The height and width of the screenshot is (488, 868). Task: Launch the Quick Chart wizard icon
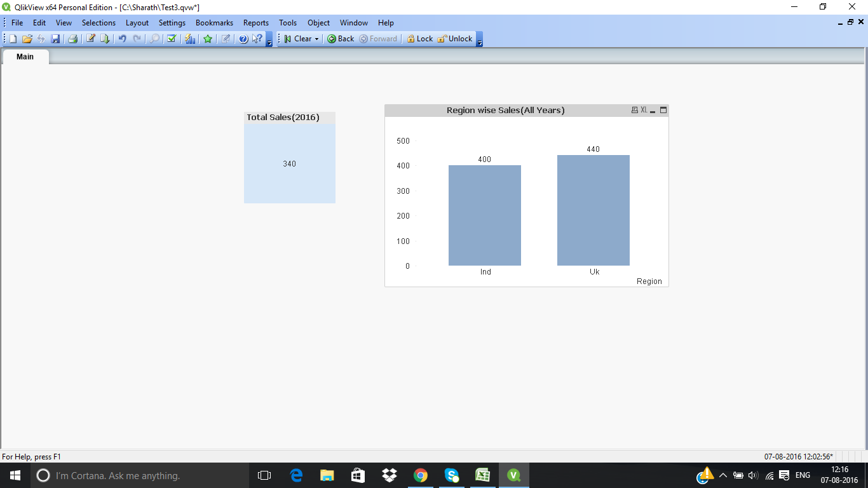pyautogui.click(x=190, y=39)
